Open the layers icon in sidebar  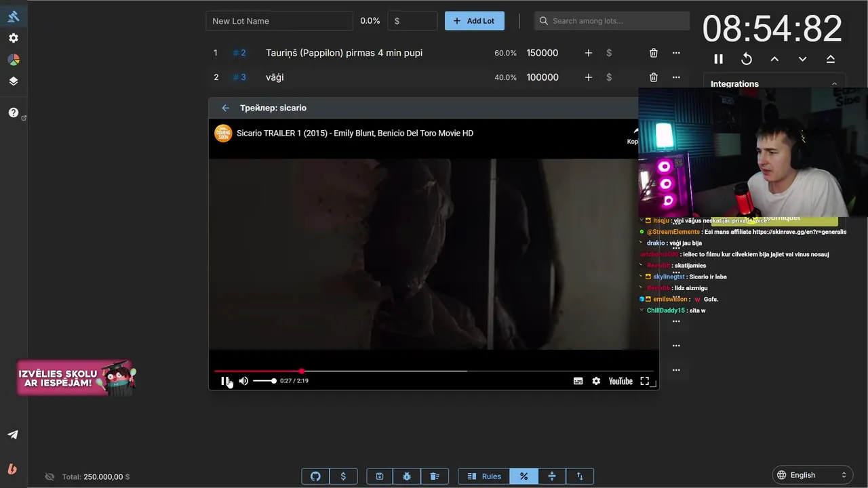coord(14,81)
